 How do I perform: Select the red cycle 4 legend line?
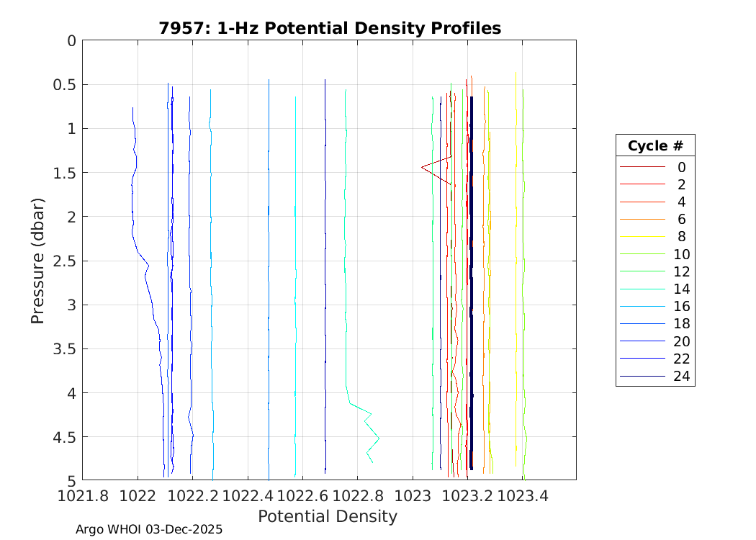pos(642,202)
